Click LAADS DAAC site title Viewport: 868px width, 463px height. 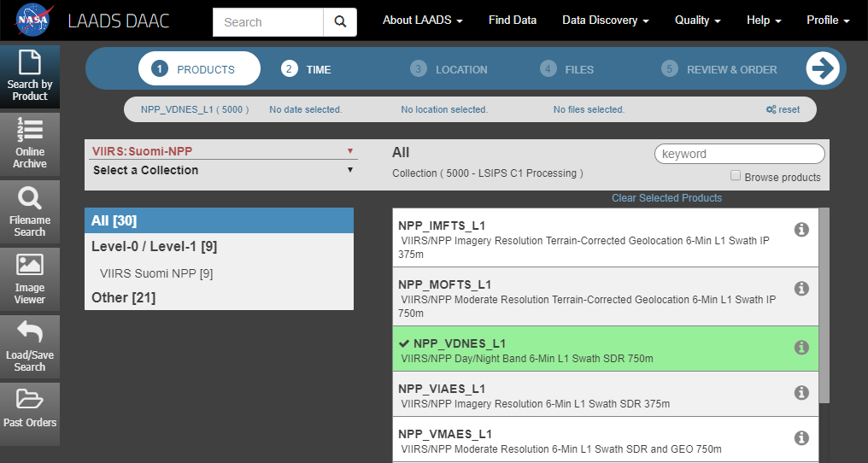119,21
